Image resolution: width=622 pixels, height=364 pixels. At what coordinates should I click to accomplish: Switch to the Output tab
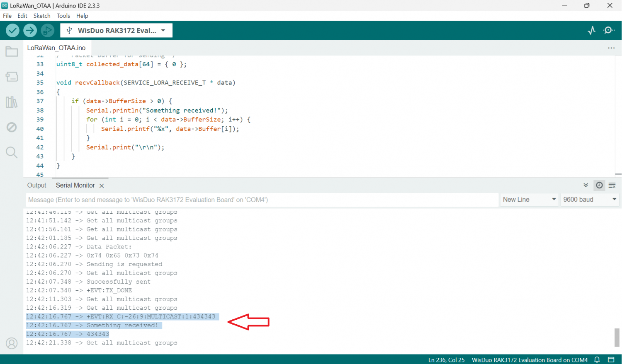(36, 185)
